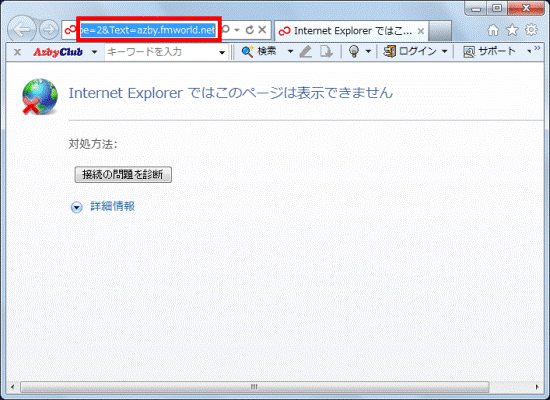Expand 詳細情報 with the round arrow
This screenshot has width=550, height=400.
point(76,207)
